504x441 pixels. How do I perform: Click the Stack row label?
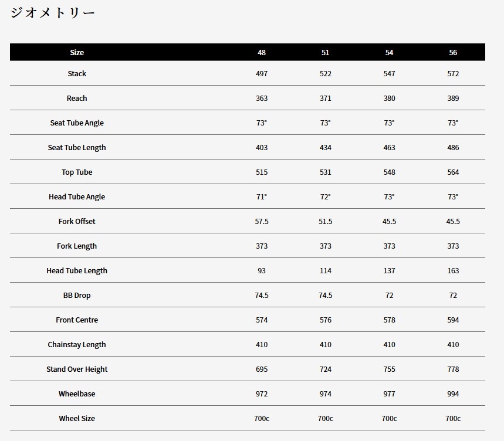point(77,74)
